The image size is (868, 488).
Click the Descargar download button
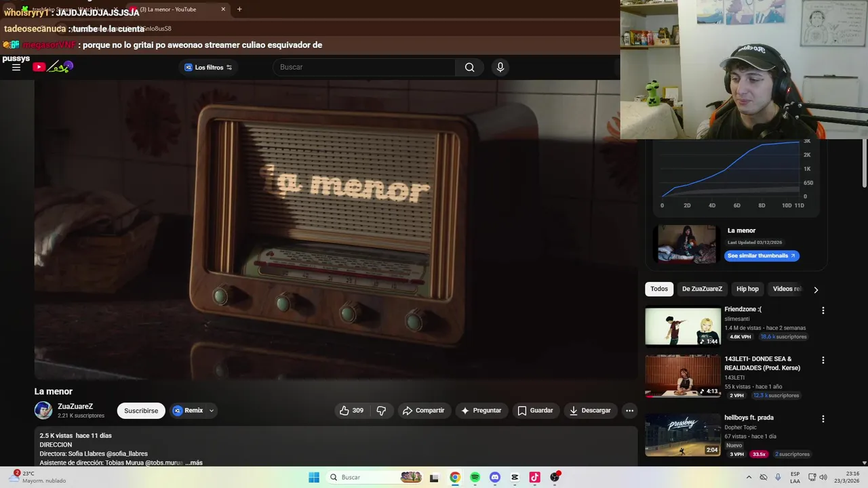pyautogui.click(x=590, y=411)
